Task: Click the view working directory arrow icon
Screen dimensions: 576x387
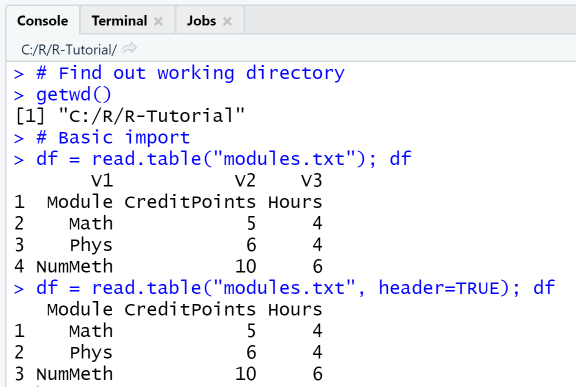Action: [x=129, y=48]
